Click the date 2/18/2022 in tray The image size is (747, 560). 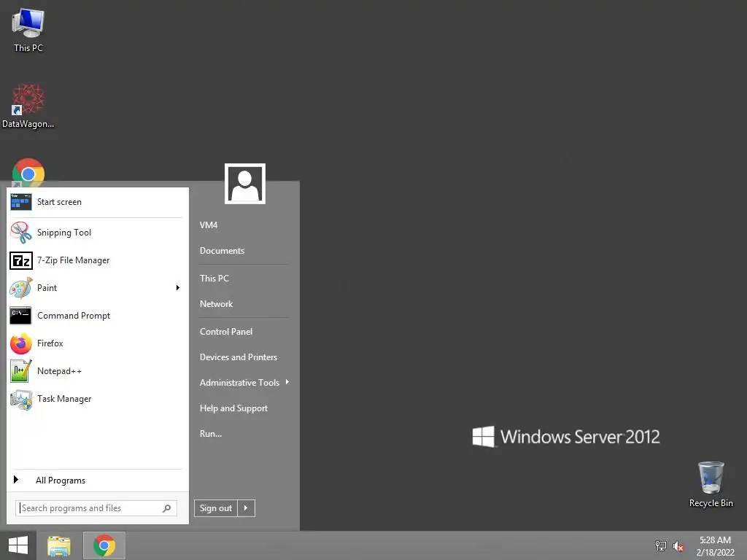715,553
